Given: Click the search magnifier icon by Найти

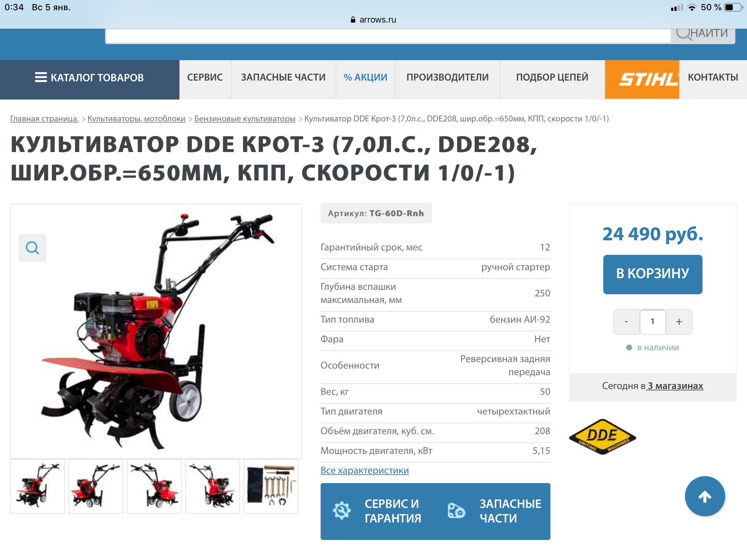Looking at the screenshot, I should click(683, 34).
